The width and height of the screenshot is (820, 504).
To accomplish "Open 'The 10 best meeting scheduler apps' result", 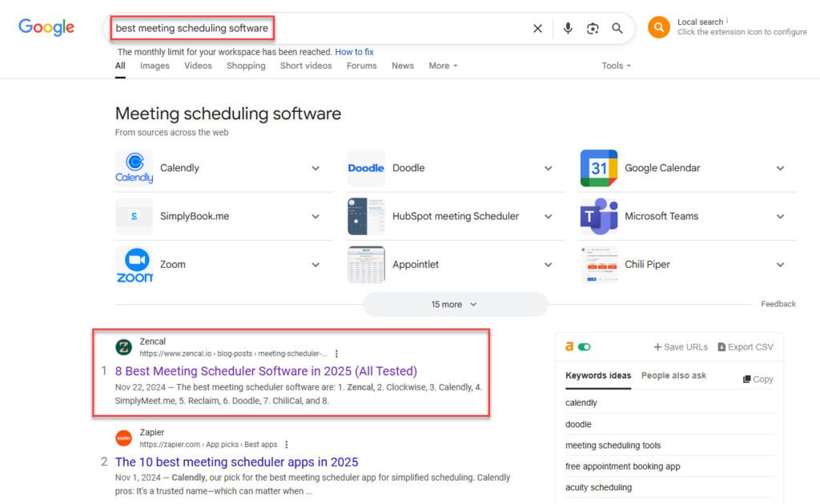I will [236, 462].
